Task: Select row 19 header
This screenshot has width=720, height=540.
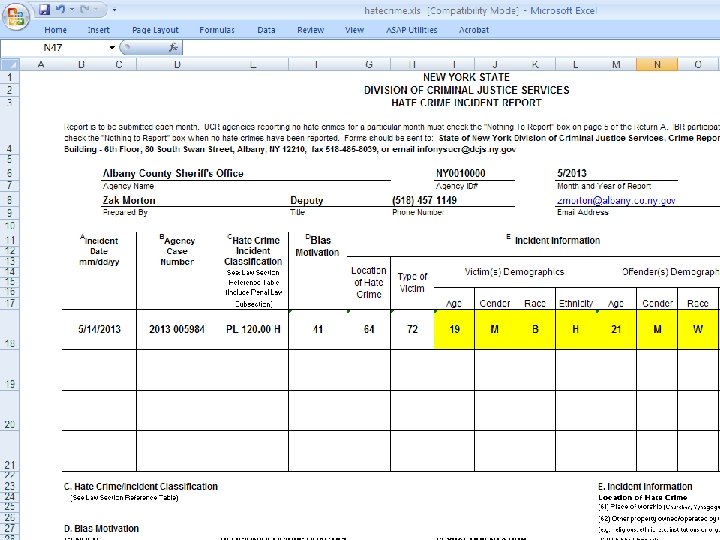Action: click(x=10, y=370)
